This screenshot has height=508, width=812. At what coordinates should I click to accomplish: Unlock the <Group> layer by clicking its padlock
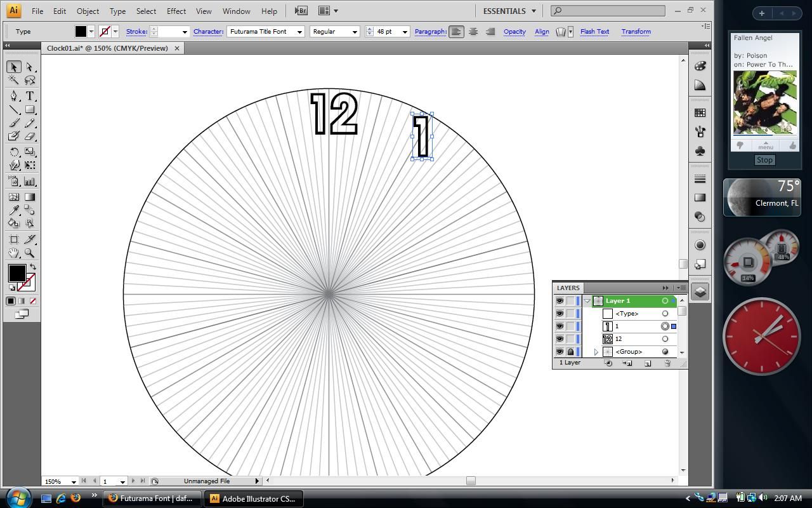coord(570,351)
